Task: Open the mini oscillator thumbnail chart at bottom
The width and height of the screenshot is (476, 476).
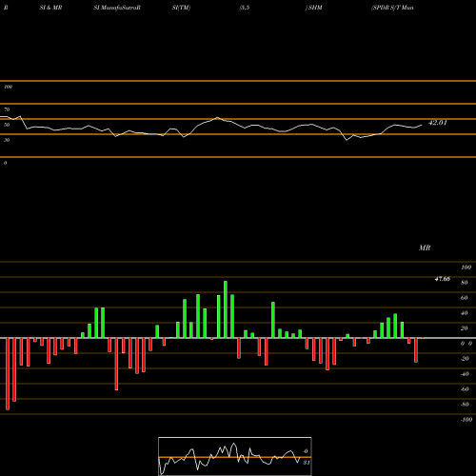Action: pos(235,456)
